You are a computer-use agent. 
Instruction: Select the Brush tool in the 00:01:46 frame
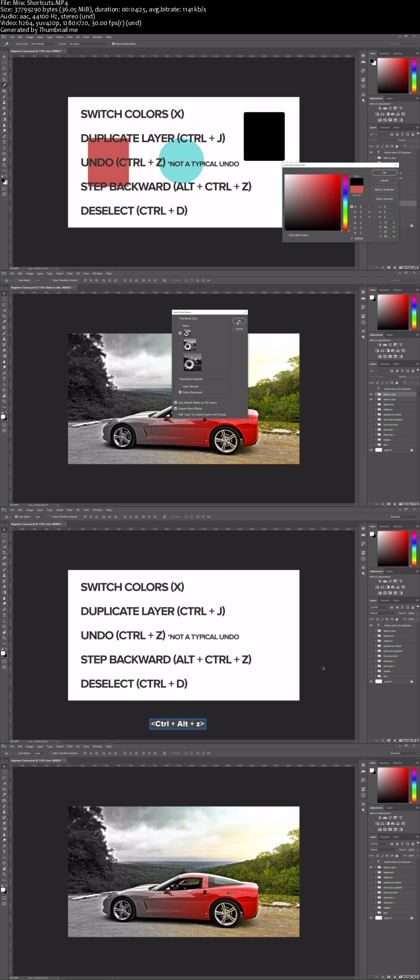tap(4, 333)
